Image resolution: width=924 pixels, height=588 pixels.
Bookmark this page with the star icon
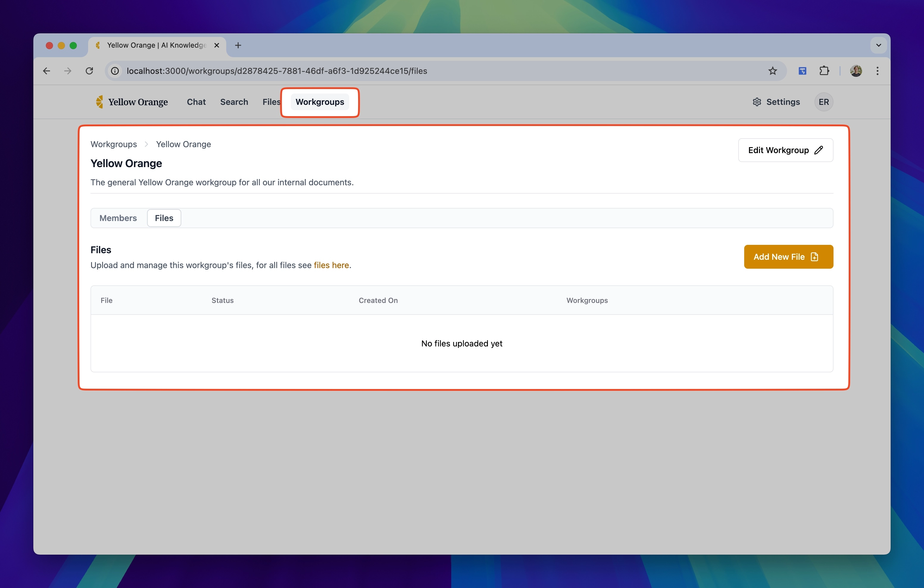click(x=772, y=71)
